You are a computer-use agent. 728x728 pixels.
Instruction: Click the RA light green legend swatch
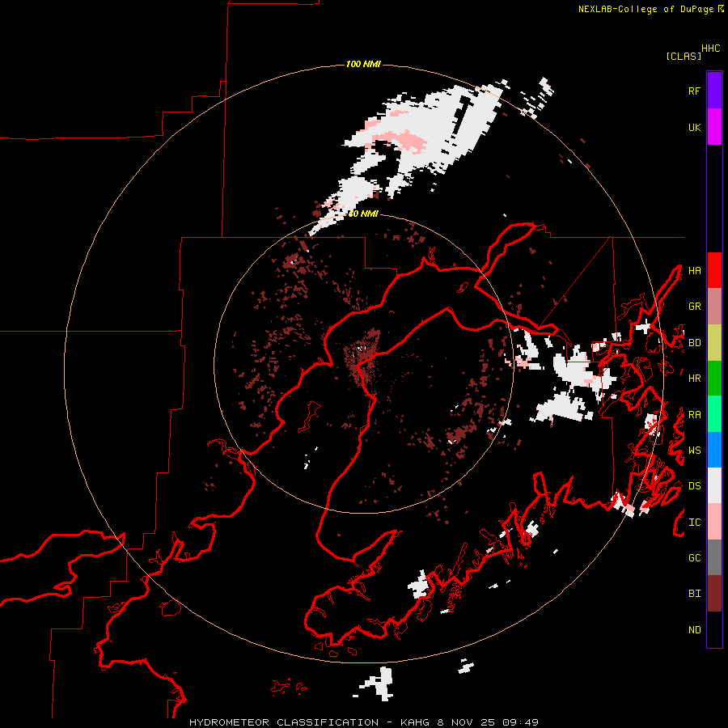coord(714,414)
